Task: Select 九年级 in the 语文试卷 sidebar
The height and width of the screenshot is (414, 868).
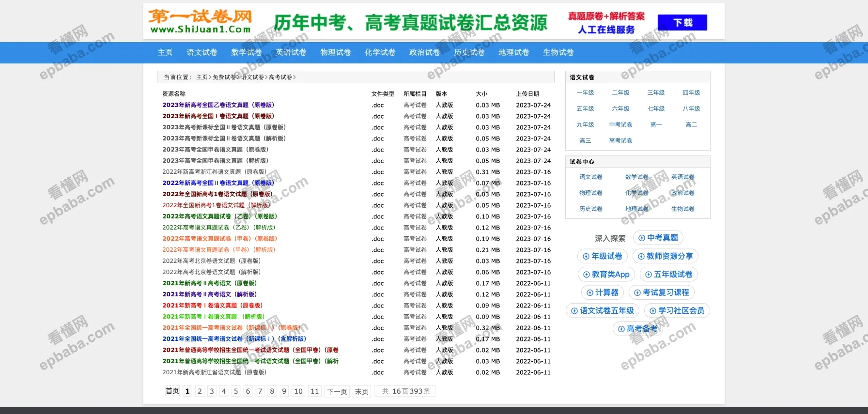Action: pyautogui.click(x=585, y=124)
